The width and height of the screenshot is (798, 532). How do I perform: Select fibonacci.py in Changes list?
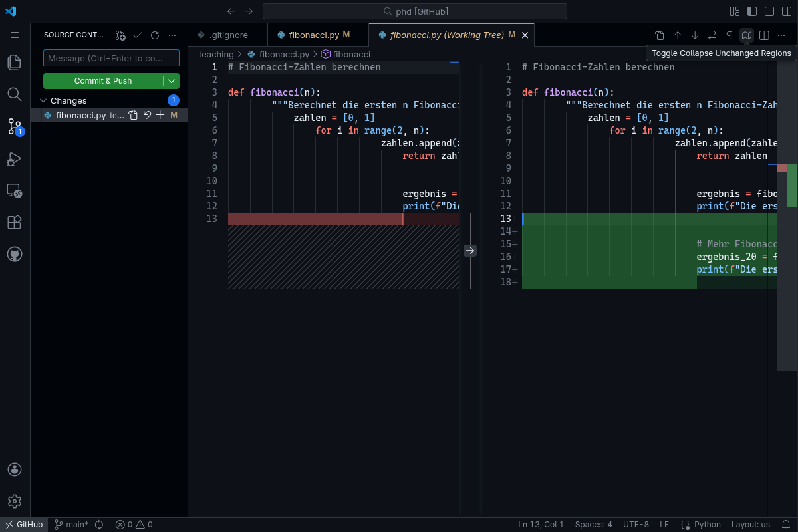click(109, 115)
